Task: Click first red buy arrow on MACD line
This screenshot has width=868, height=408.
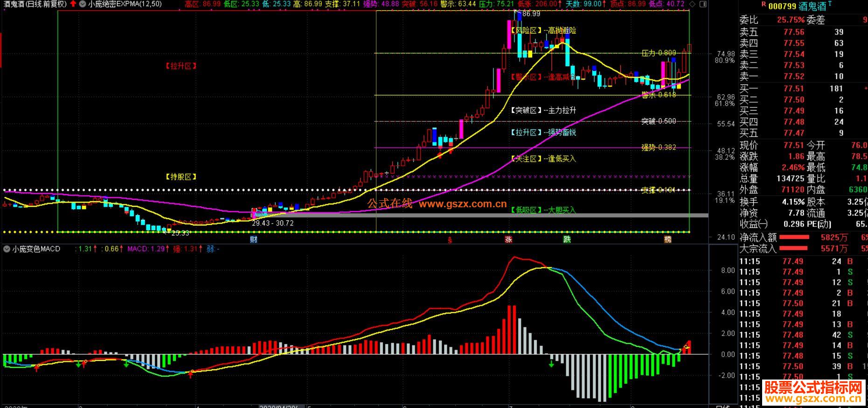Action: 37,368
